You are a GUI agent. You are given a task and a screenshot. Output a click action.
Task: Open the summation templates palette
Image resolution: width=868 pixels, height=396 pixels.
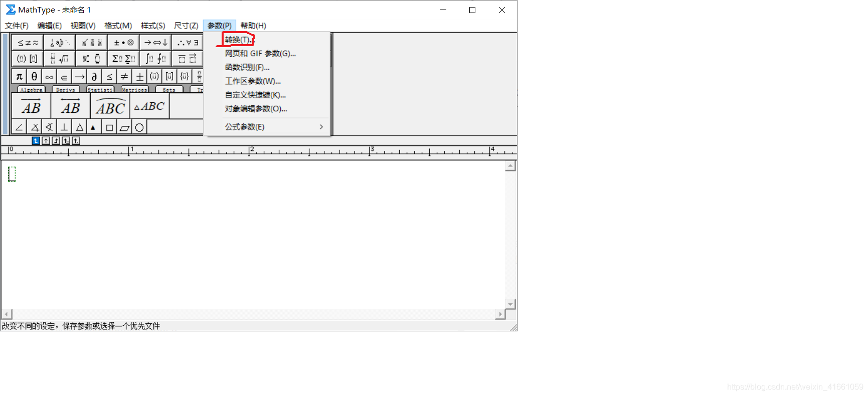coord(123,59)
